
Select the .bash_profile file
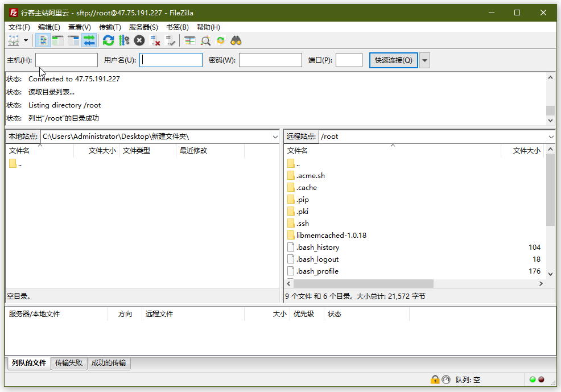(313, 271)
